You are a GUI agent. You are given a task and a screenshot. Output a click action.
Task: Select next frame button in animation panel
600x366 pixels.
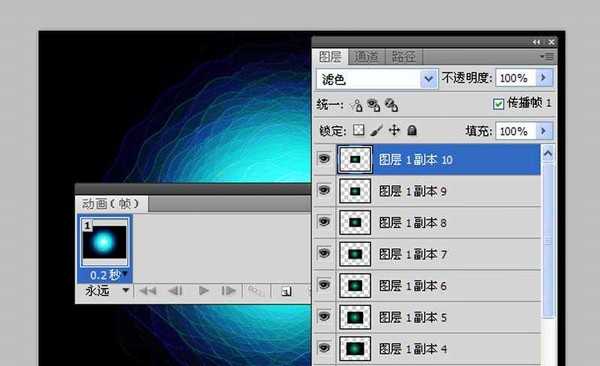tap(228, 291)
